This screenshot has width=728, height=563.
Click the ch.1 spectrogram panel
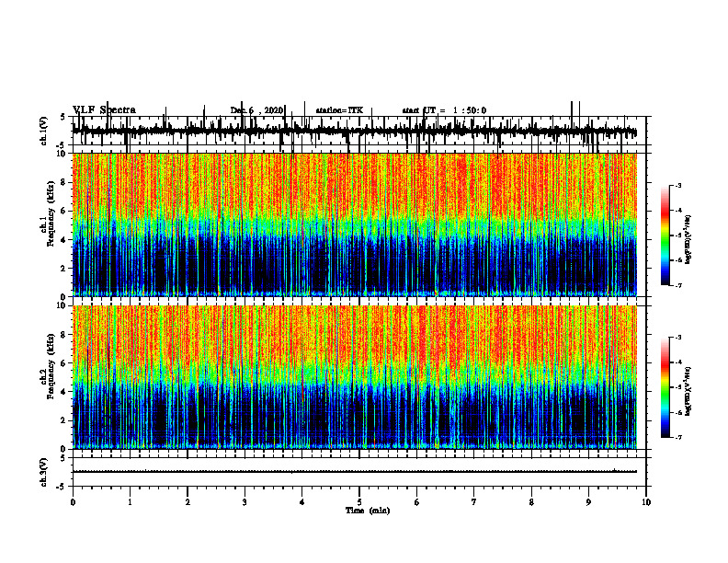point(355,224)
